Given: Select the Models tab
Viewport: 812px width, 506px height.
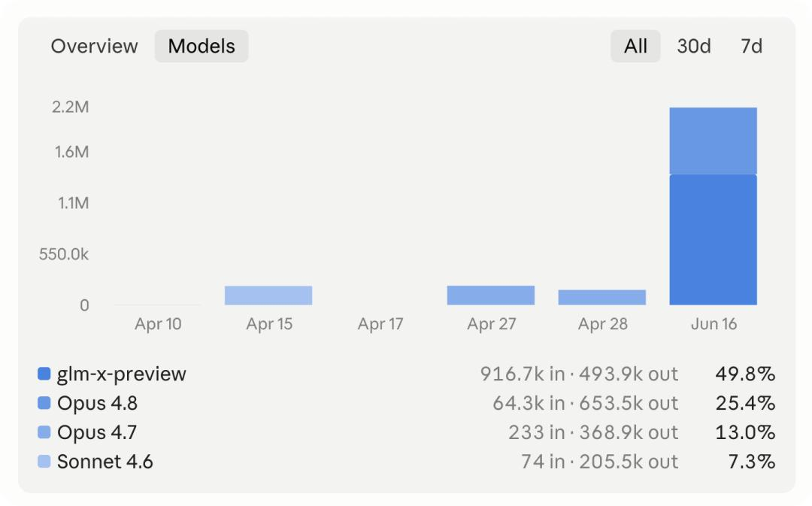Looking at the screenshot, I should (201, 46).
